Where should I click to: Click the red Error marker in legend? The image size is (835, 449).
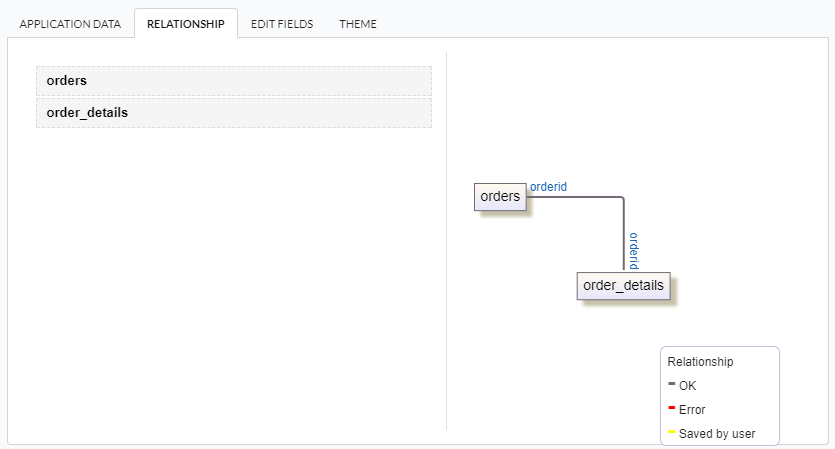[x=671, y=408]
